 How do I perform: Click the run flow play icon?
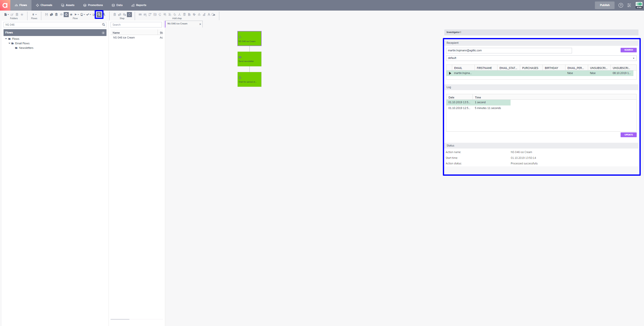76,15
